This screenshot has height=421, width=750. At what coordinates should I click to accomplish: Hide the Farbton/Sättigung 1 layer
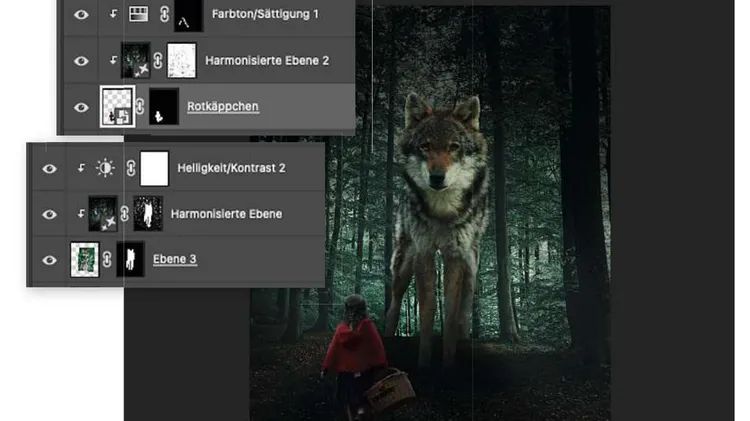tap(82, 15)
